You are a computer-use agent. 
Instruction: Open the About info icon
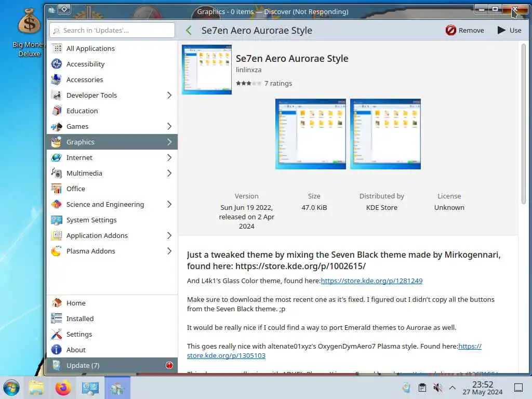pos(57,350)
